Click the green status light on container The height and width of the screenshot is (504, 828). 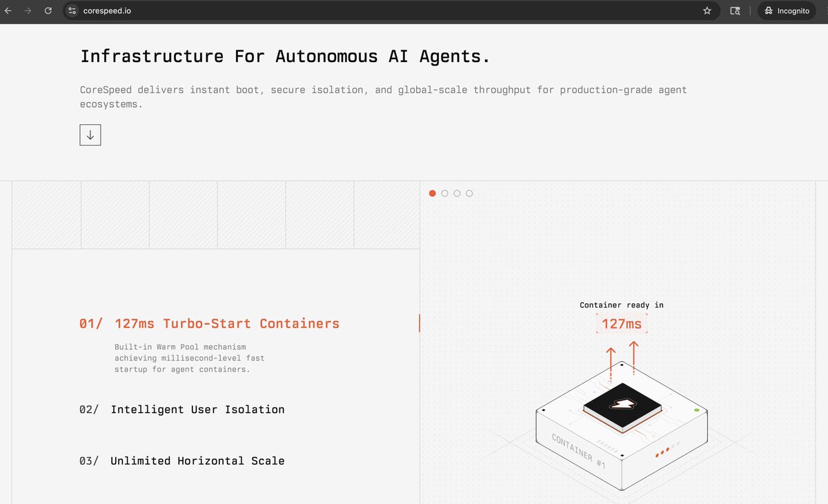(x=697, y=410)
